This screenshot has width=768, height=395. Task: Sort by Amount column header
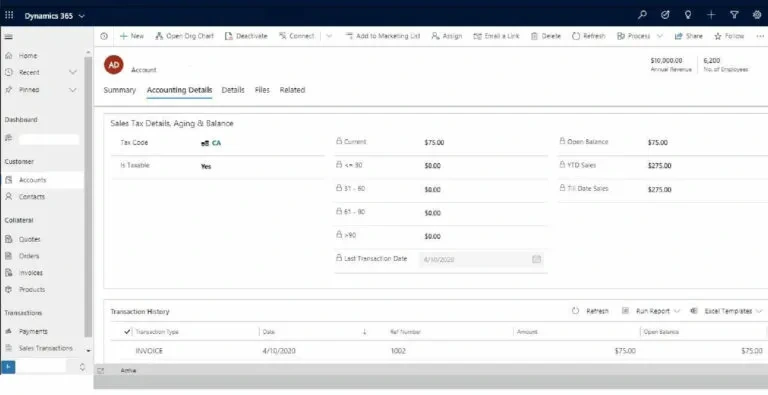(527, 332)
